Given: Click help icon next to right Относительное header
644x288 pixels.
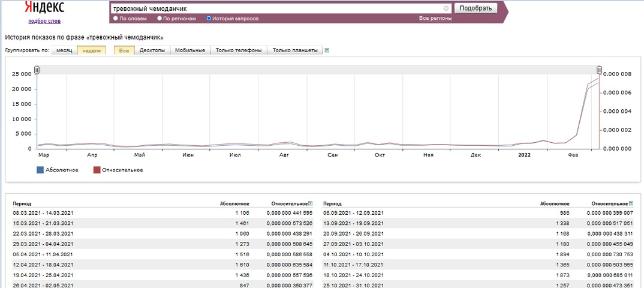Looking at the screenshot, I should pyautogui.click(x=630, y=203).
